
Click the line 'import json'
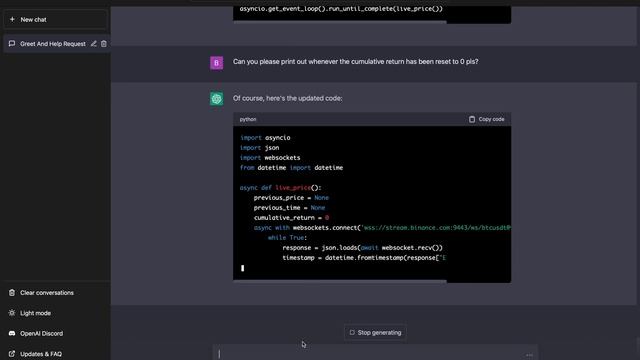click(x=260, y=148)
